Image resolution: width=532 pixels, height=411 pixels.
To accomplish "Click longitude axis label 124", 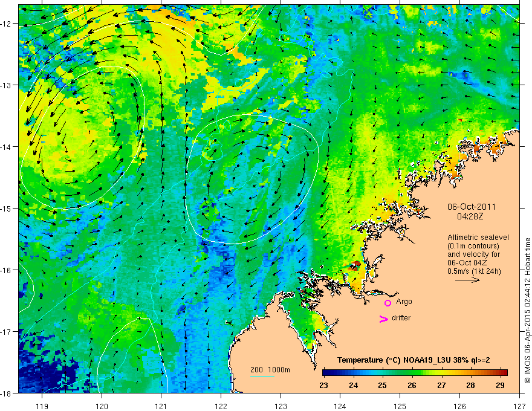I will 340,406.
